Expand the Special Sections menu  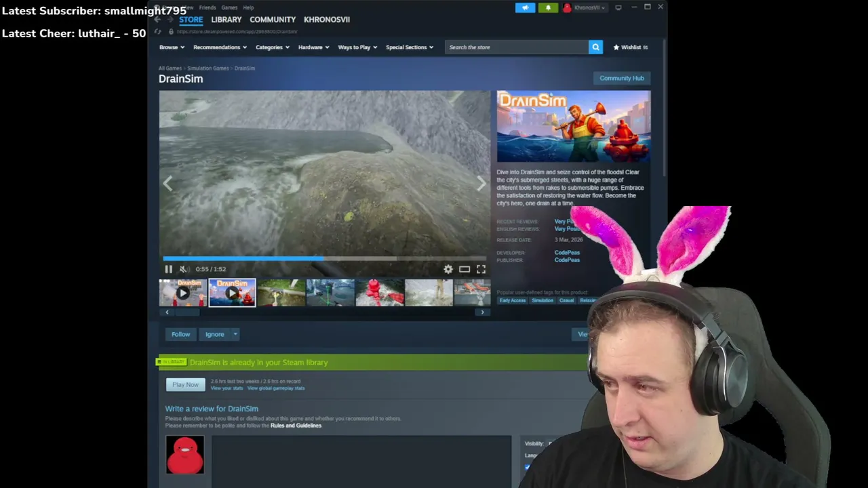click(x=409, y=47)
